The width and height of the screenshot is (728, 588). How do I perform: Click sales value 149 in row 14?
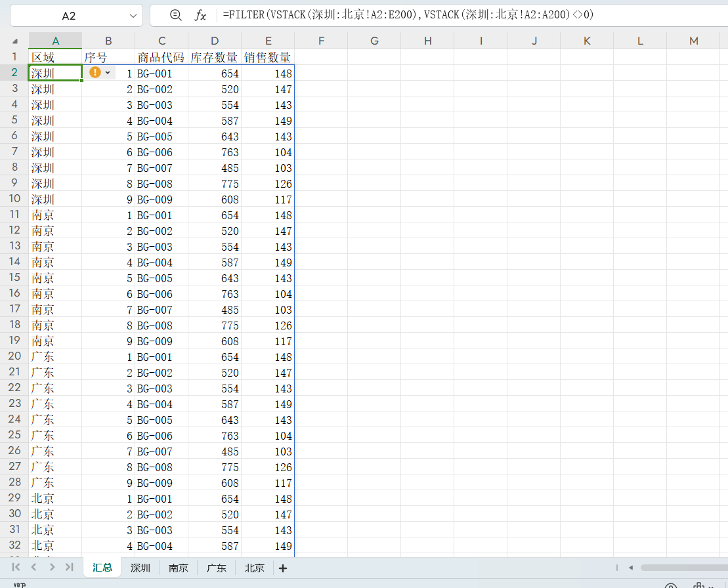(268, 262)
